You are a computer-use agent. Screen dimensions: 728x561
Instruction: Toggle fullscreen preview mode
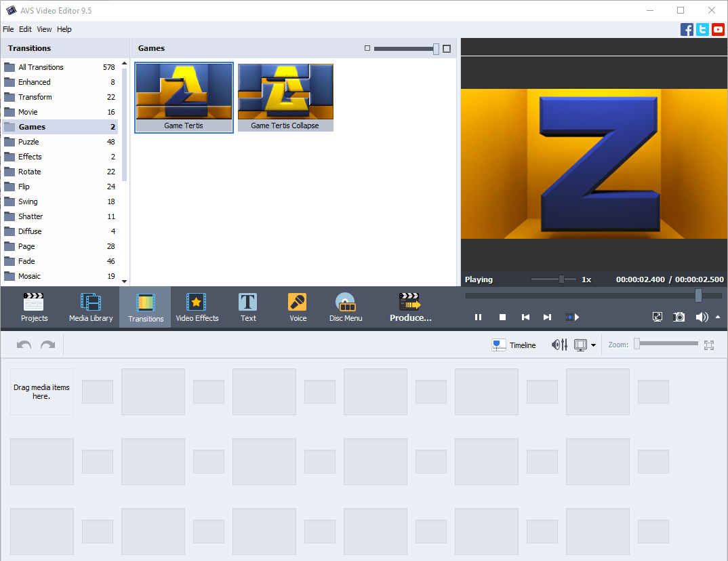(x=657, y=317)
